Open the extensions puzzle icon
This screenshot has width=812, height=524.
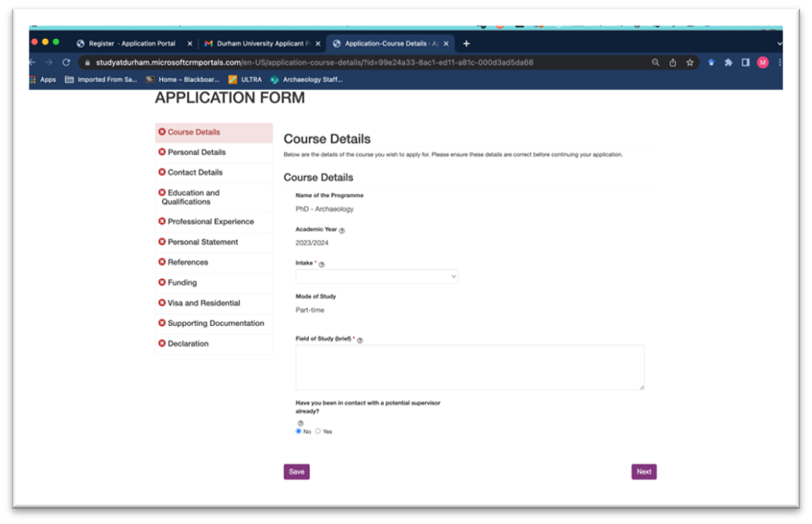(729, 62)
